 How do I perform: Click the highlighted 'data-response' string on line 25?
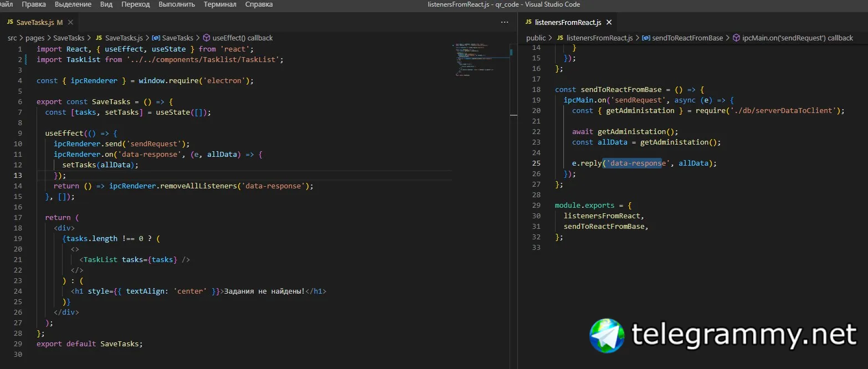click(632, 163)
